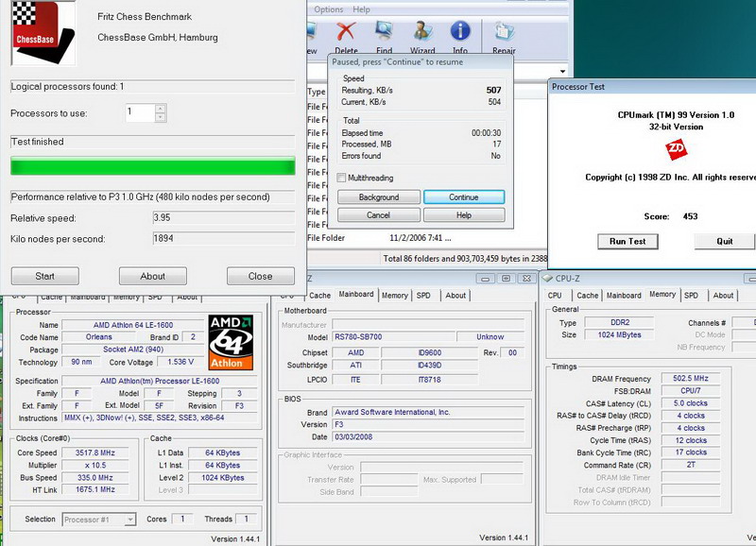Select Mainboard tab in middle CPU-Z
Screen dimensions: 756x546
click(x=356, y=295)
